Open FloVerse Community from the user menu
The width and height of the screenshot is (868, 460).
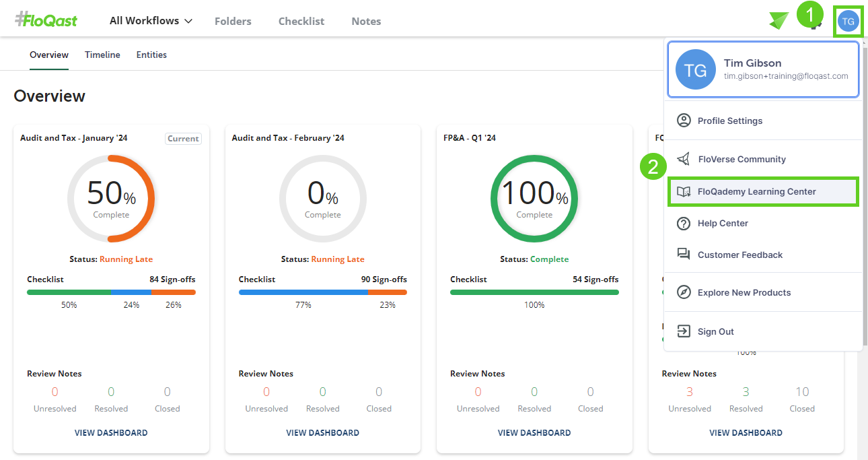point(763,159)
